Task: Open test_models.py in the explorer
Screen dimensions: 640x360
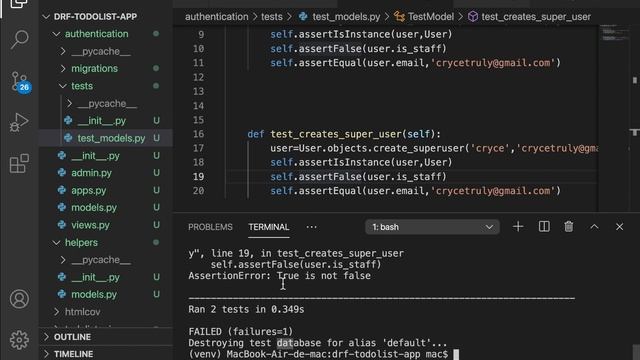Action: pyautogui.click(x=111, y=138)
